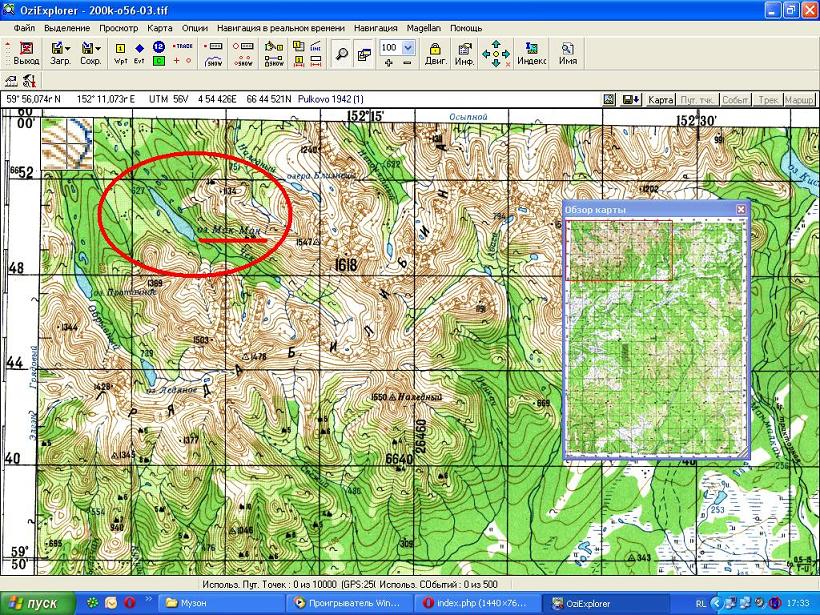Image resolution: width=820 pixels, height=615 pixels.
Task: Expand the Загр. load dropdown arrow
Action: [68, 47]
